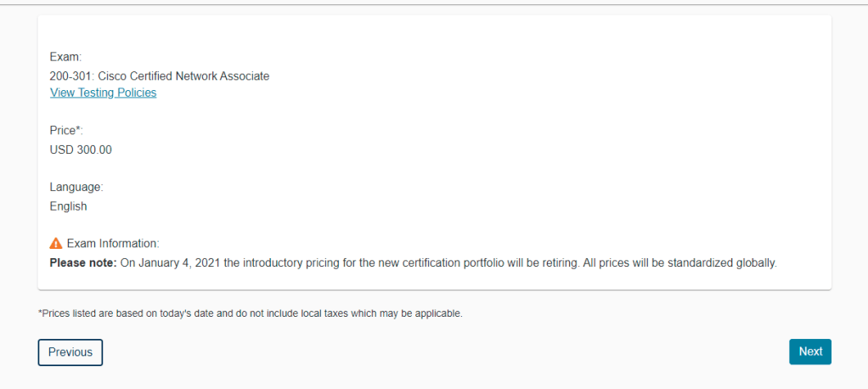Click the "January 4, 2021" date text

tap(178, 262)
